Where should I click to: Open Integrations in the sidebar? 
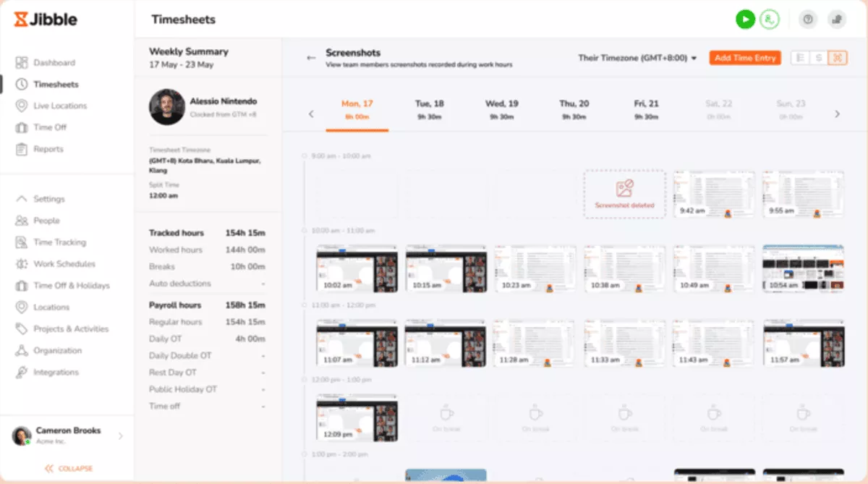tap(56, 372)
